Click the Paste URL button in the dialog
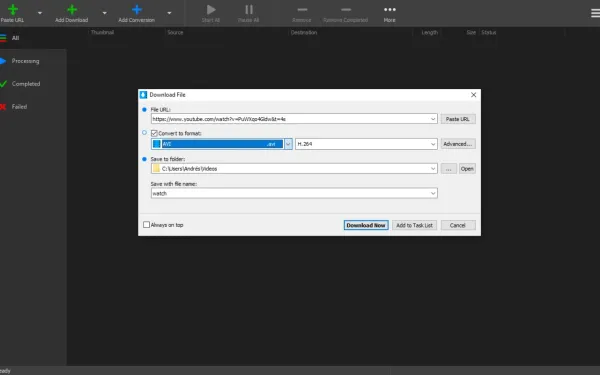 tap(458, 119)
